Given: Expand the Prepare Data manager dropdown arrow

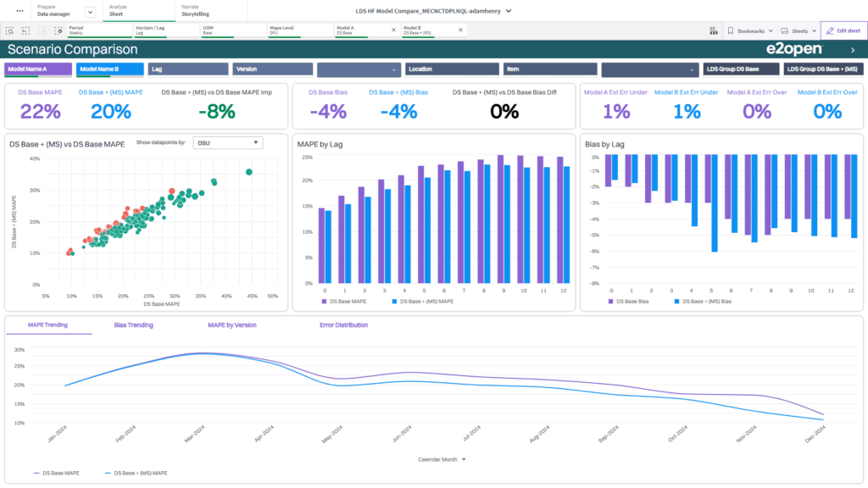Looking at the screenshot, I should 91,11.
